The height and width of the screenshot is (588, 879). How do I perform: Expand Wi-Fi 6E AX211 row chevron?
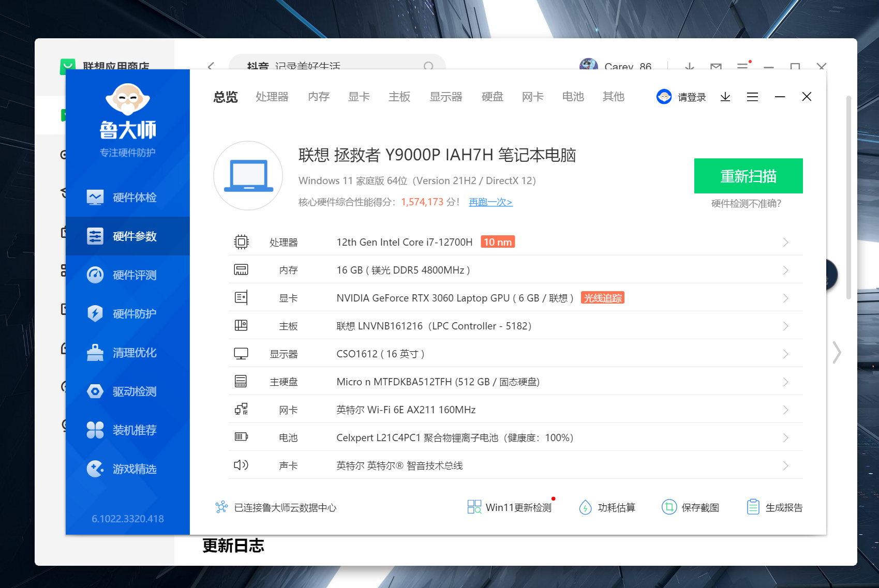click(x=785, y=410)
